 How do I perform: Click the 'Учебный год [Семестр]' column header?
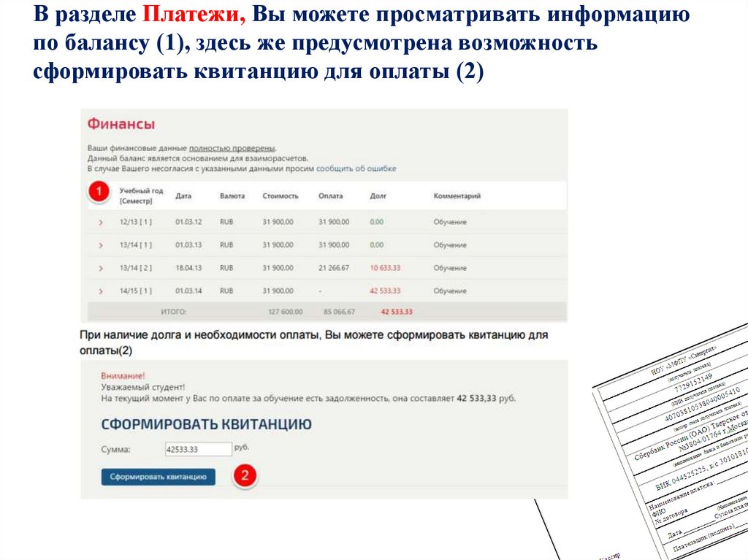141,196
